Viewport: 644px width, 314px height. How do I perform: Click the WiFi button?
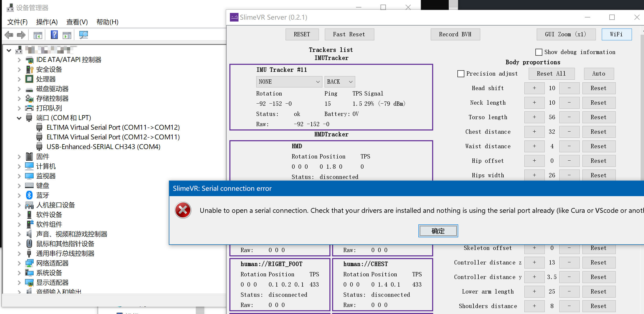[x=616, y=34]
